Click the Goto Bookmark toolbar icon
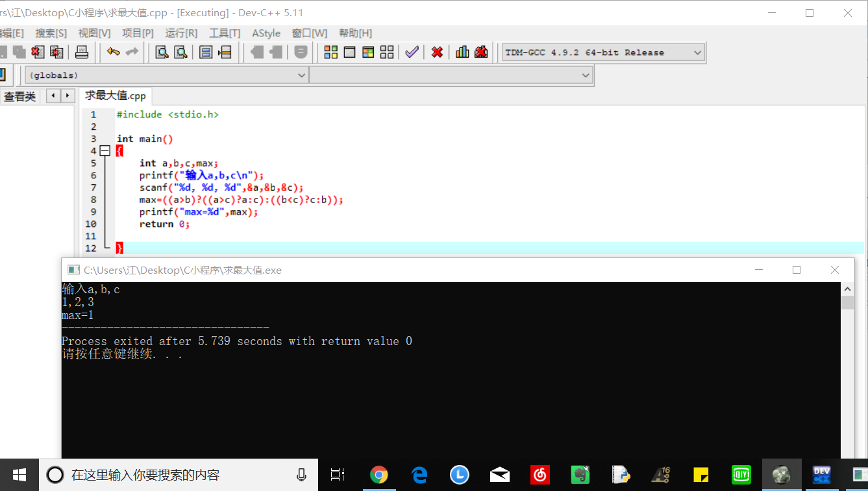Screen dimensions: 868x491 tap(276, 53)
